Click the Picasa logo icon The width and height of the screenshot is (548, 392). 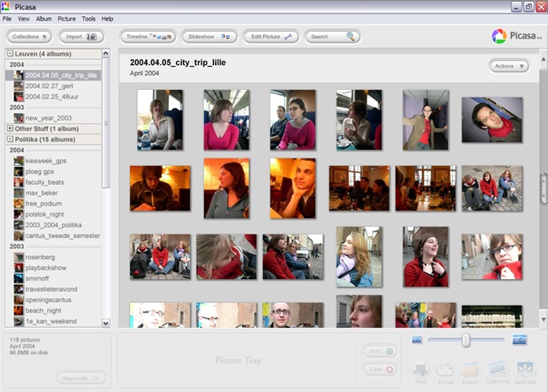tap(499, 36)
